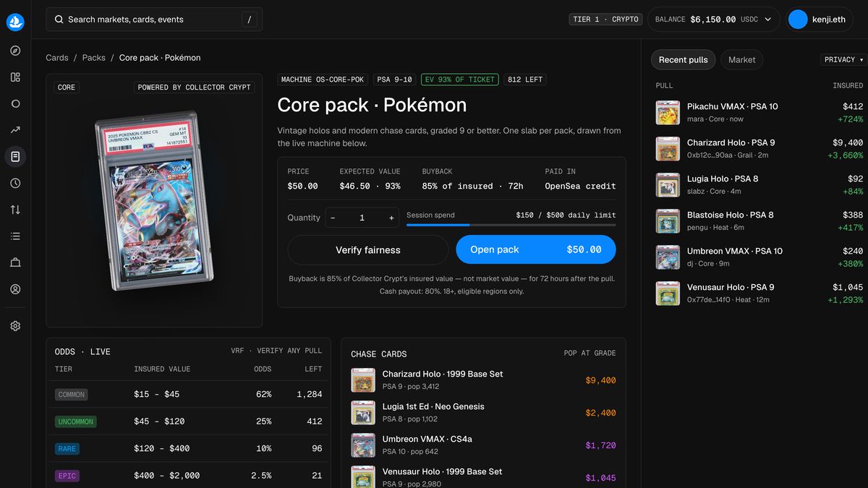Open Venusaur Holo 1999 Base Set thumbnail

click(362, 477)
